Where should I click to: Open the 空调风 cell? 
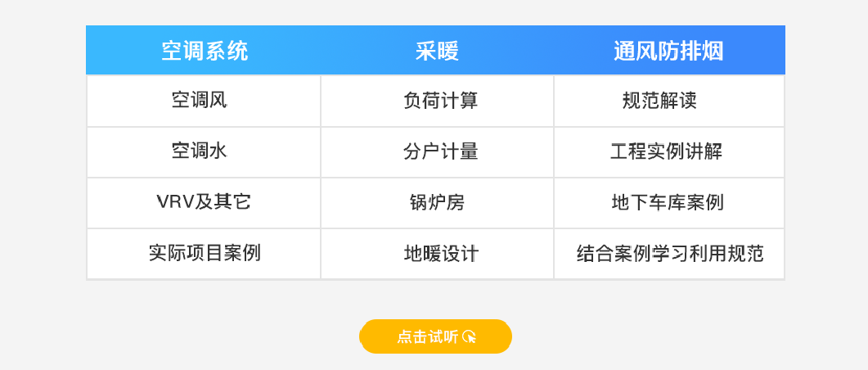pyautogui.click(x=204, y=102)
